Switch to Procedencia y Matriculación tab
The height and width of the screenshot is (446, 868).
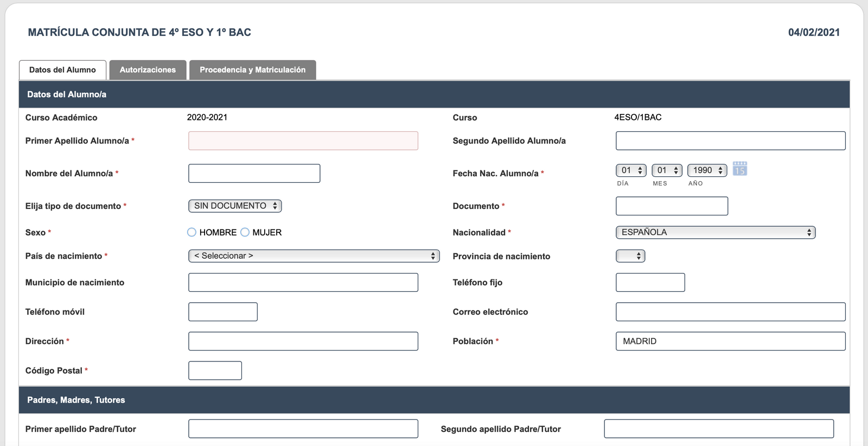pos(252,70)
